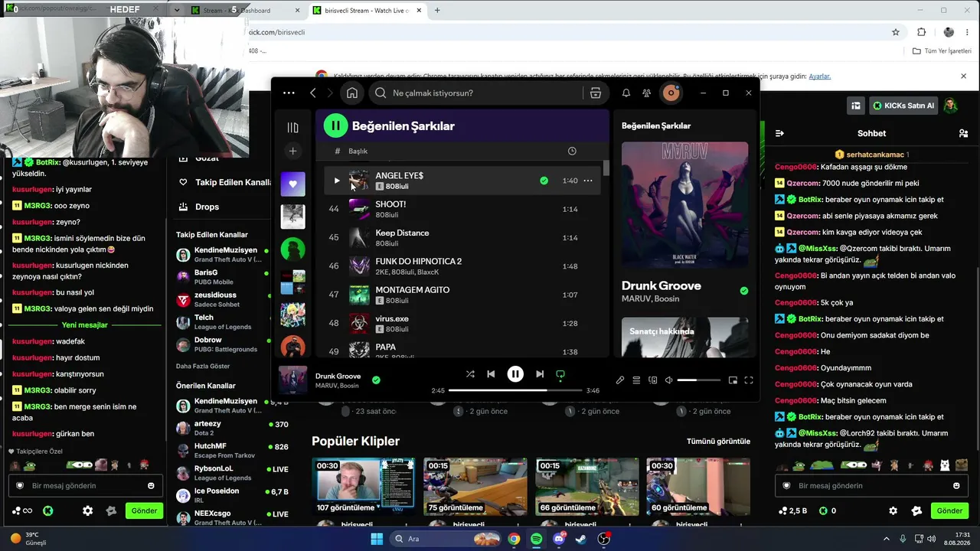Open the Chrome extensions puzzle icon

[x=921, y=32]
